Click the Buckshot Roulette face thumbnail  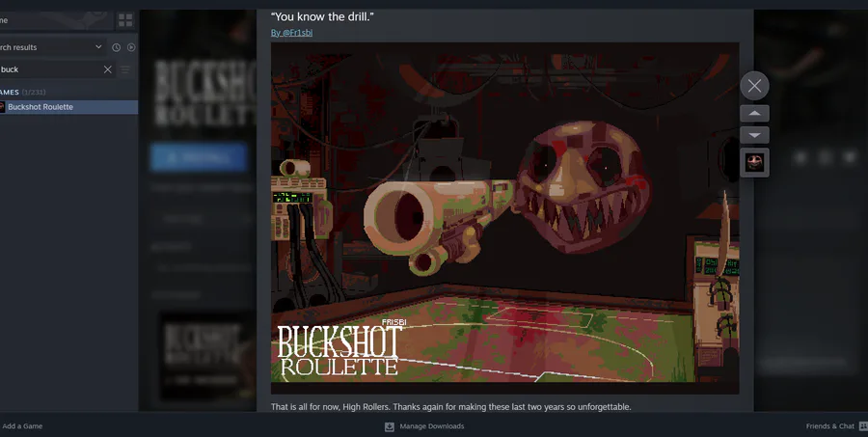coord(754,163)
